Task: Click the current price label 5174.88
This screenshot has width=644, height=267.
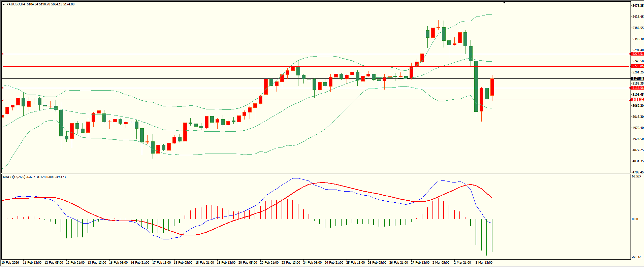Action: click(637, 79)
